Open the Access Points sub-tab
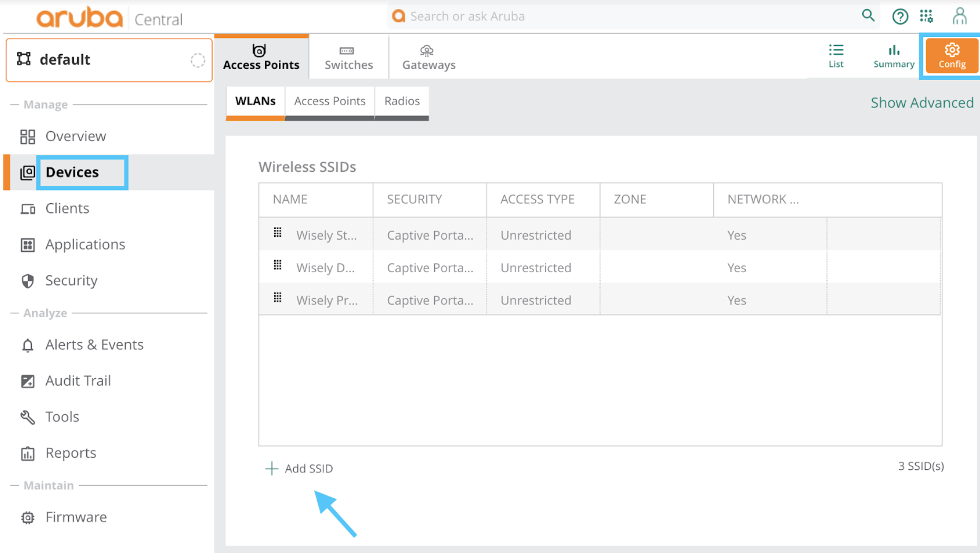The width and height of the screenshot is (980, 553). coord(329,101)
